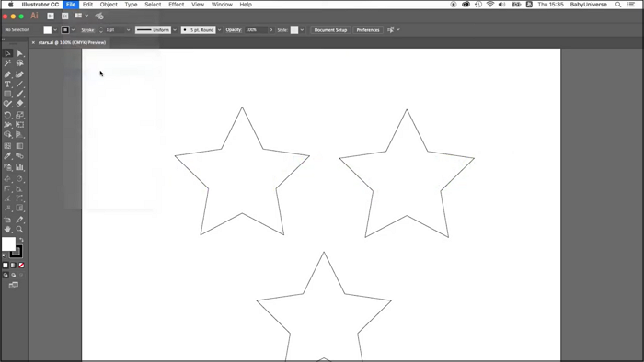
Task: Set paint mode to Color
Action: 6,266
